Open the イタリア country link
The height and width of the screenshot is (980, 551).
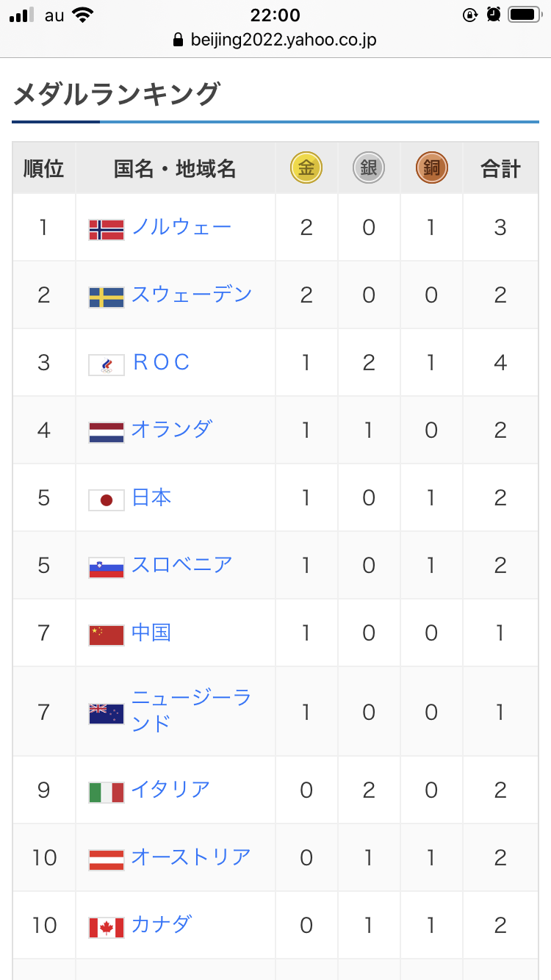171,790
